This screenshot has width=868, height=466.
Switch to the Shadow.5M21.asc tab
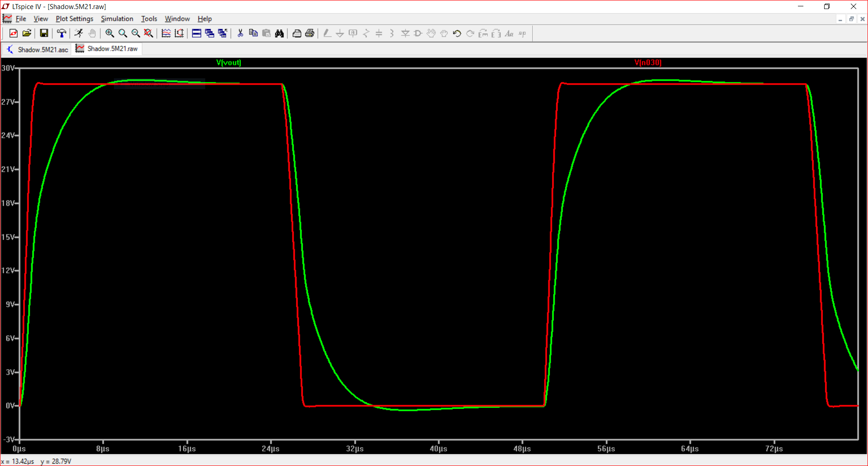pos(37,49)
